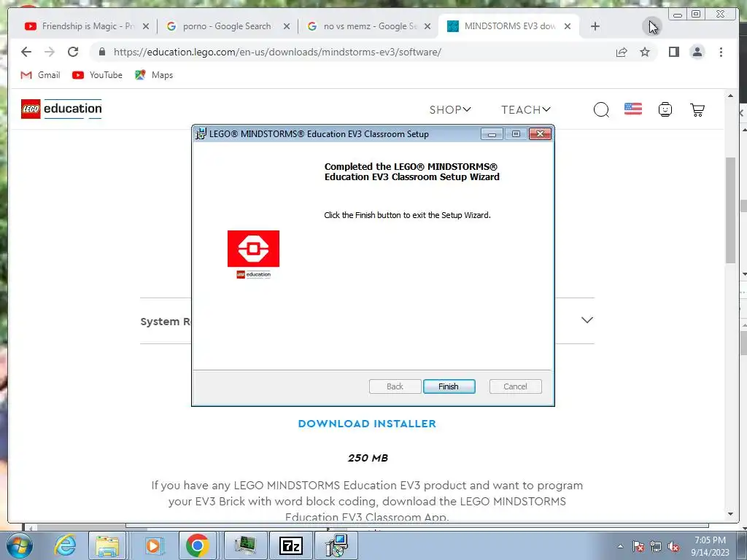Open the SHOP dropdown menu
Image resolution: width=747 pixels, height=560 pixels.
pyautogui.click(x=449, y=110)
